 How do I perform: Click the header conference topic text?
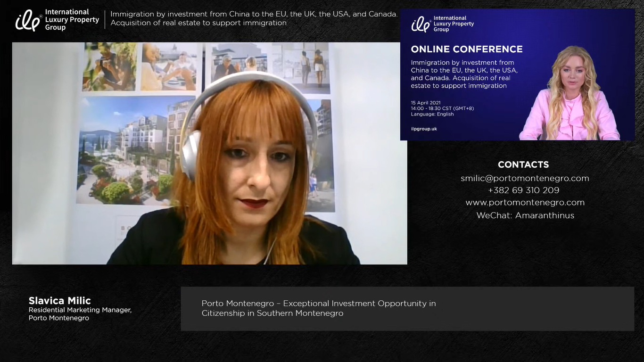[253, 18]
